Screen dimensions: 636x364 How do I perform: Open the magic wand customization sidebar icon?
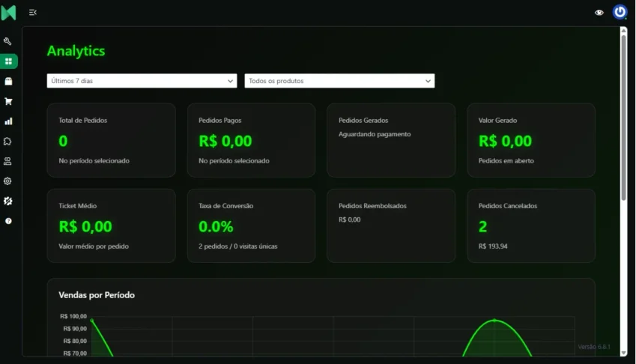(x=7, y=201)
